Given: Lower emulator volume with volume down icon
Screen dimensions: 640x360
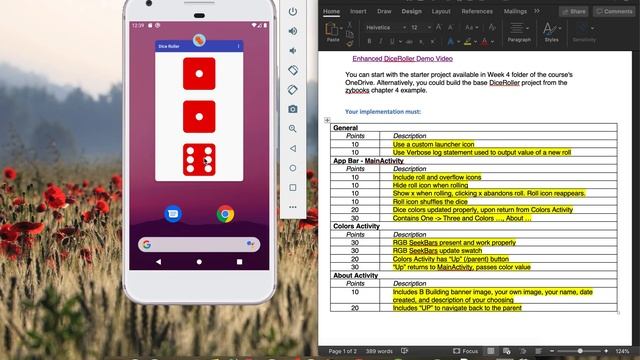Looking at the screenshot, I should pos(293,51).
